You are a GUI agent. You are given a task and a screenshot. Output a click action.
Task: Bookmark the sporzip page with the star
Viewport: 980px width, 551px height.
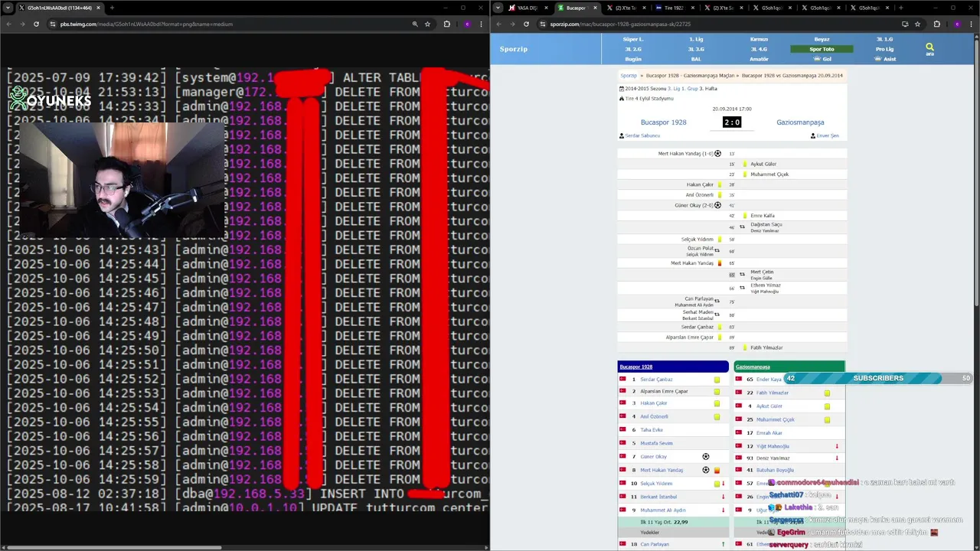917,24
